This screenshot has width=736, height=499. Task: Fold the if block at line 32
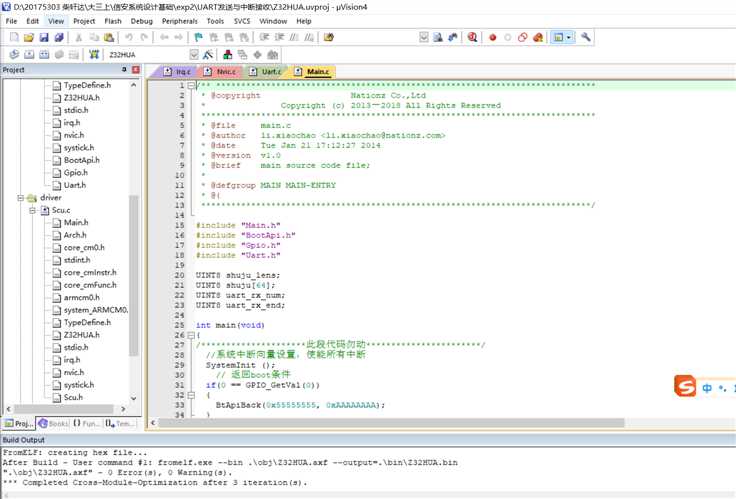coord(191,395)
